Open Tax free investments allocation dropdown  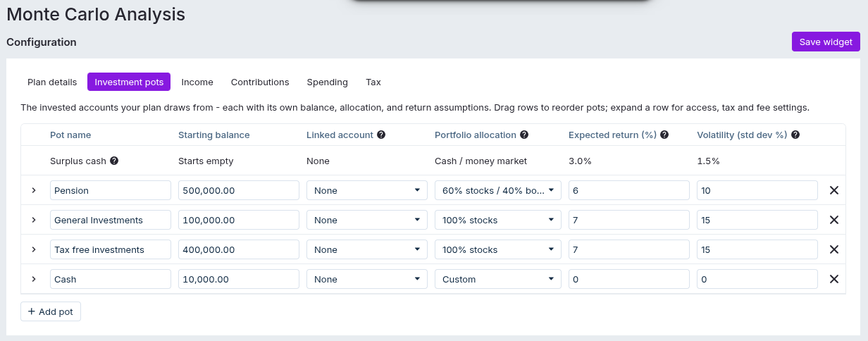pos(498,249)
